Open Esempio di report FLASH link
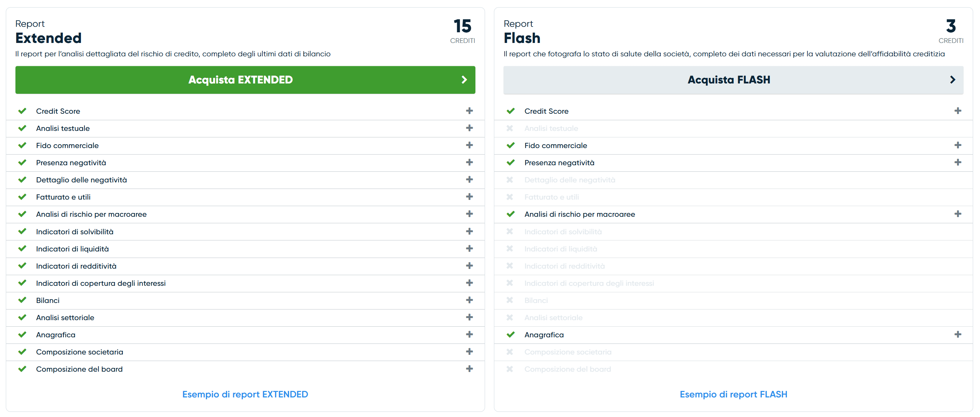 [733, 394]
